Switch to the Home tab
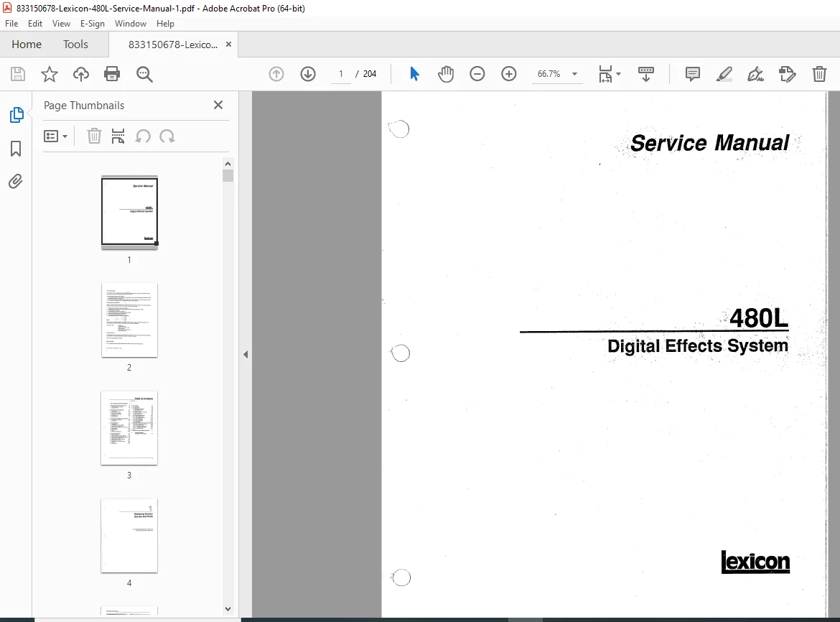This screenshot has height=622, width=840. pos(27,45)
